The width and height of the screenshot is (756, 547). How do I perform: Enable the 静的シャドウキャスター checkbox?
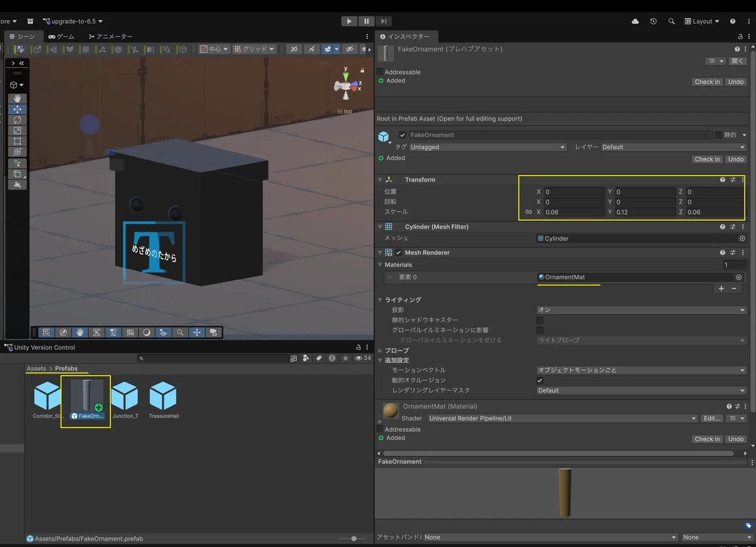[x=540, y=320]
